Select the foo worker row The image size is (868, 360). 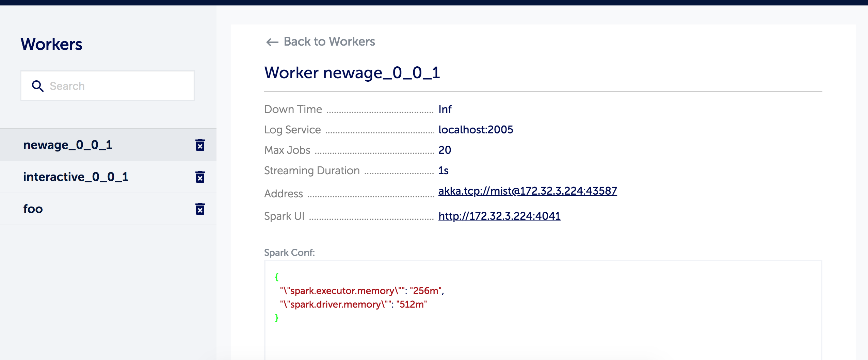pyautogui.click(x=108, y=209)
